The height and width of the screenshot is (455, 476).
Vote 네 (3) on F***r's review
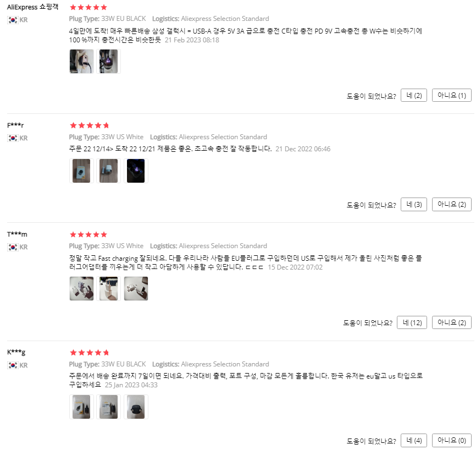click(x=414, y=204)
